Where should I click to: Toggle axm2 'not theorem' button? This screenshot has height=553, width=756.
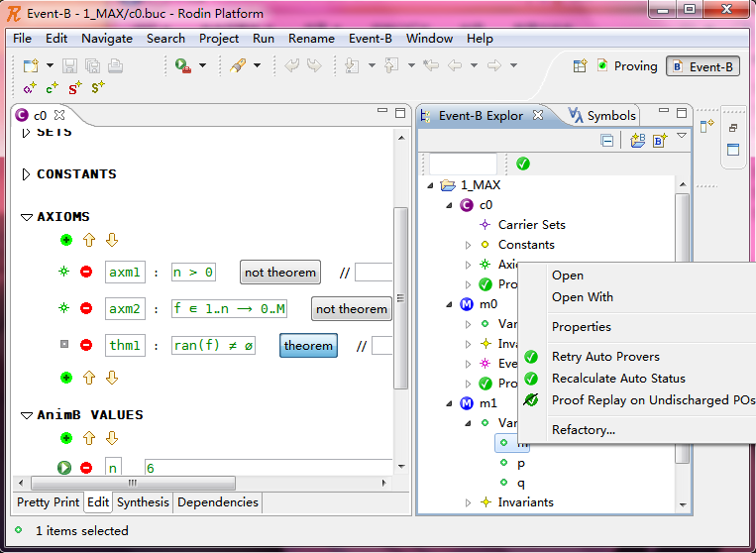pyautogui.click(x=352, y=309)
